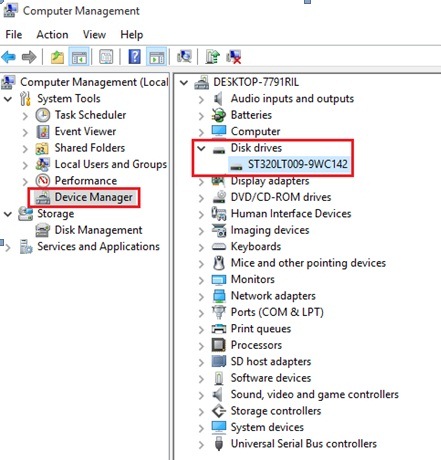Viewport: 441px width, 460px height.
Task: Select SD host adapters entry
Action: (x=271, y=361)
